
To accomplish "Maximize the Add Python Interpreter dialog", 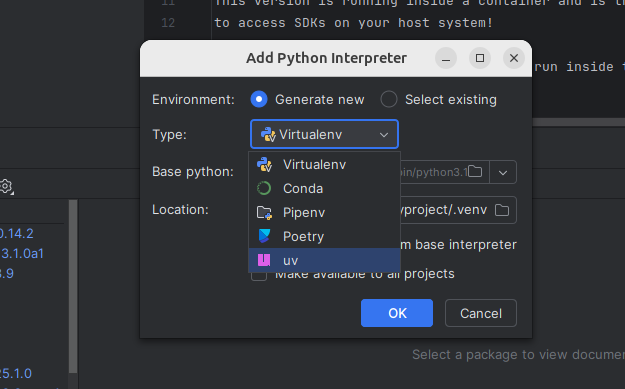I will pos(480,58).
